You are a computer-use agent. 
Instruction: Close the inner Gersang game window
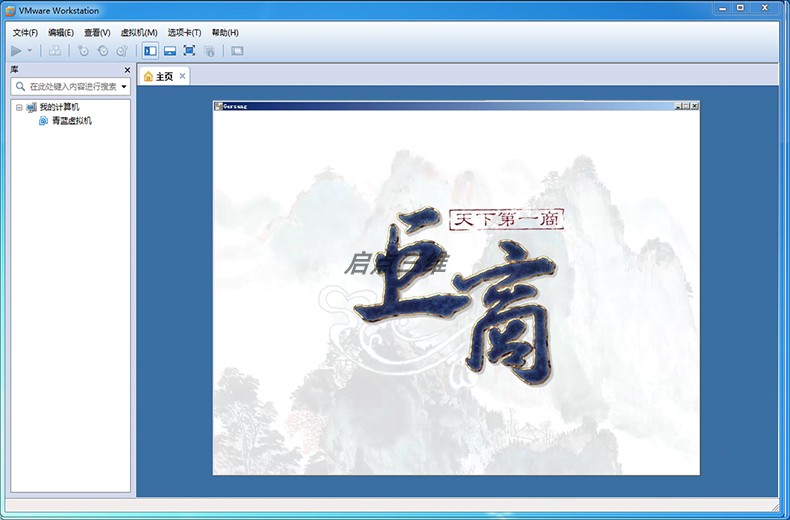(x=694, y=106)
